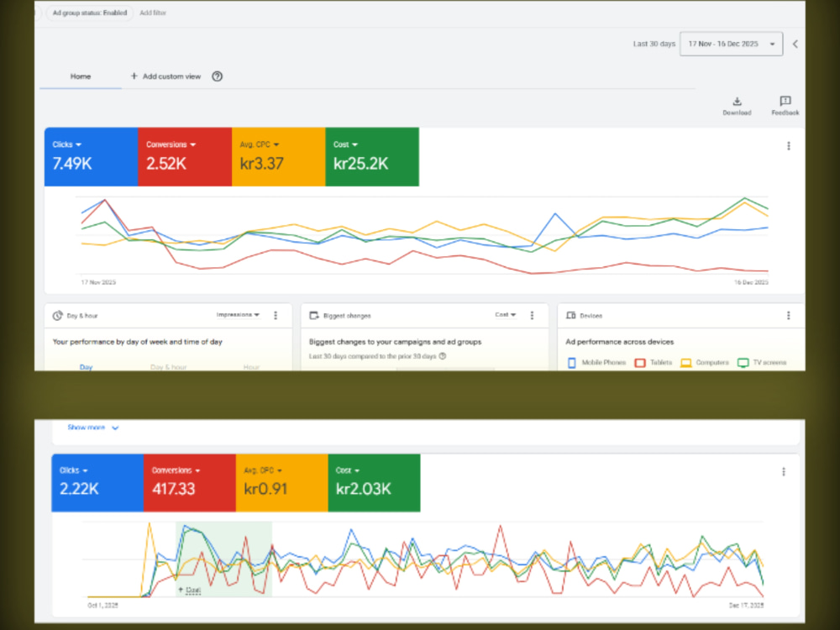Click the Add filter link

(x=153, y=13)
